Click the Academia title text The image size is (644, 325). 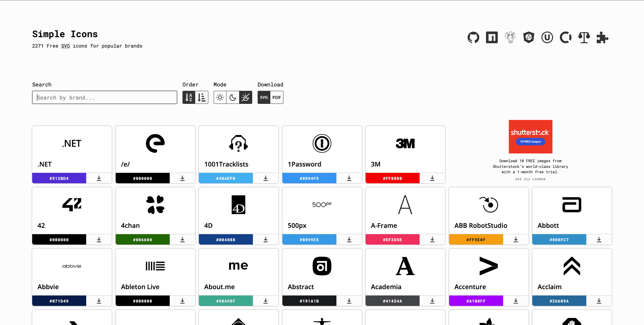tap(386, 287)
